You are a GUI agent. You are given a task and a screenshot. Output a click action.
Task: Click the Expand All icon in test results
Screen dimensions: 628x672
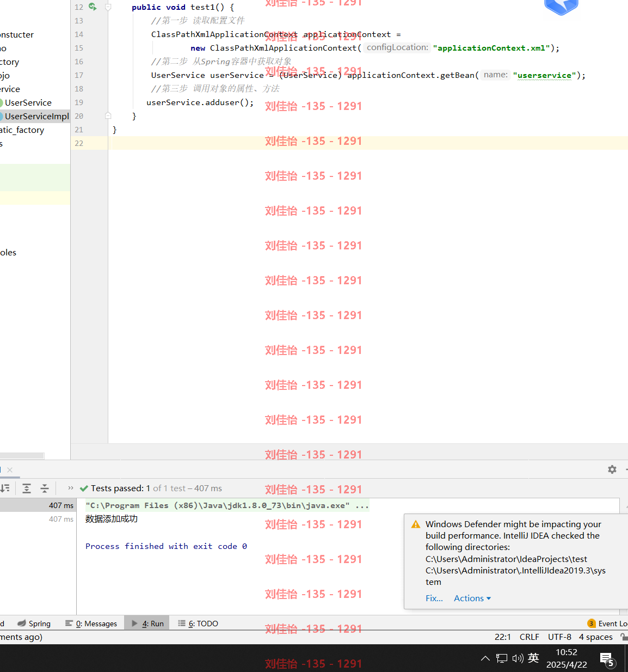27,488
